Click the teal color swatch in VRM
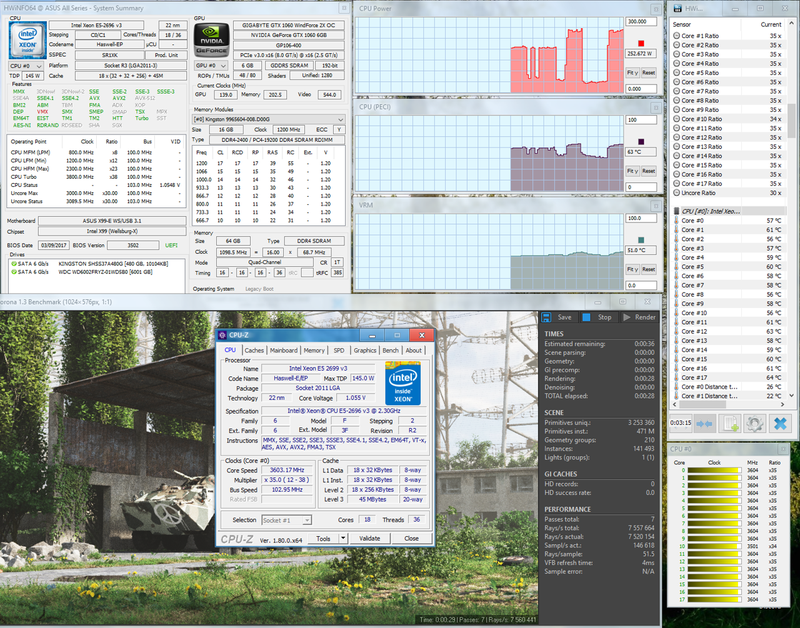This screenshot has width=800, height=628. (641, 240)
